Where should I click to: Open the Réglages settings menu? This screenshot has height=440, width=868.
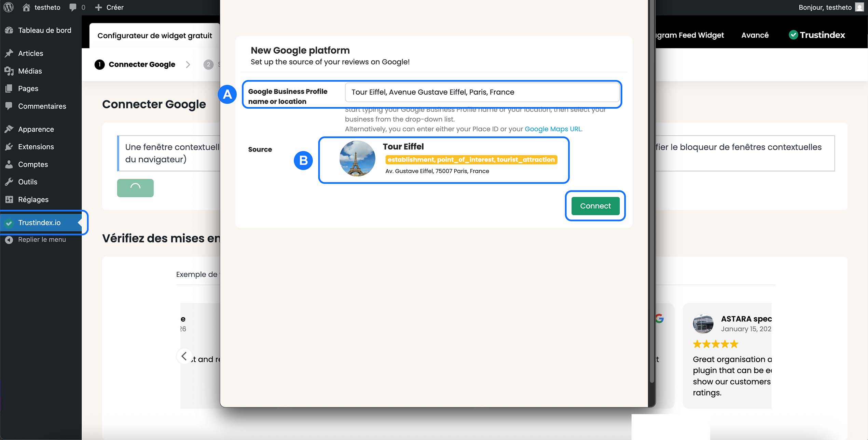pos(33,199)
